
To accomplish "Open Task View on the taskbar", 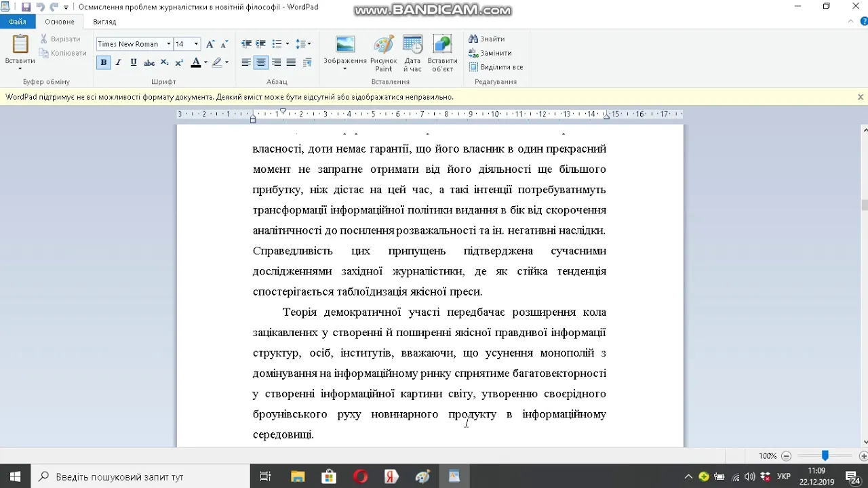I will [266, 476].
